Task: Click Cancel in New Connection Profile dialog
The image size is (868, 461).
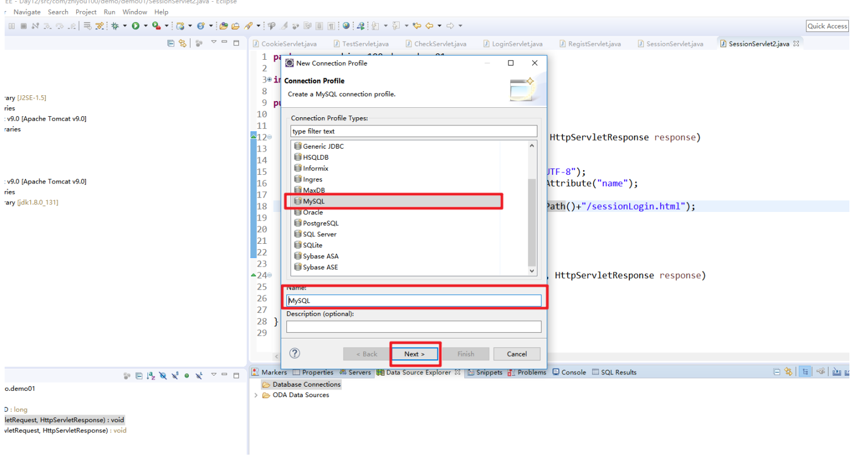Action: [517, 354]
